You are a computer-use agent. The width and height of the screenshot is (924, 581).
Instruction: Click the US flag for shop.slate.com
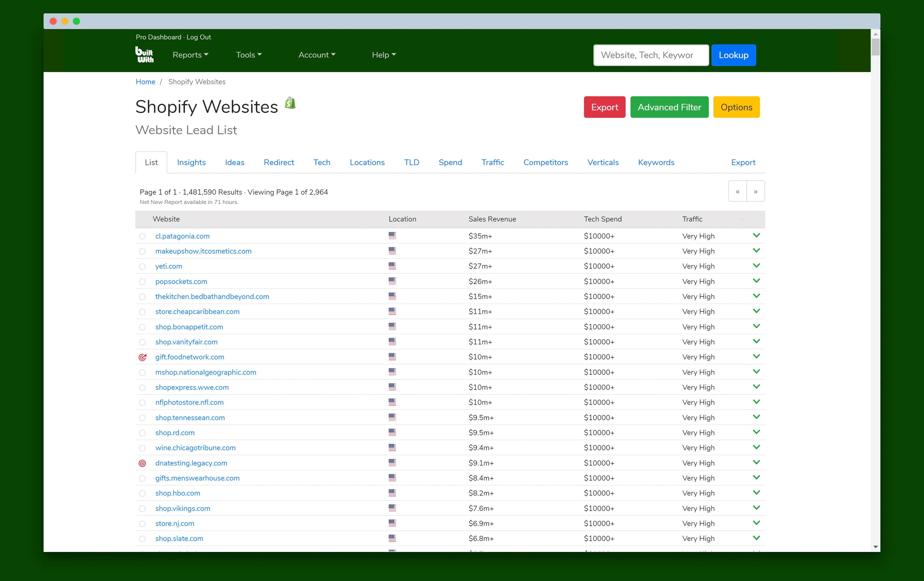[x=392, y=538]
